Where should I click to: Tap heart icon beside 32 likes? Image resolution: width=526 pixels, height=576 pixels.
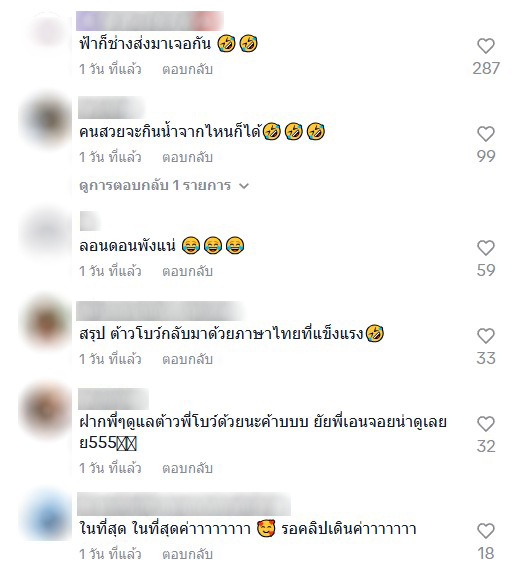[x=486, y=424]
